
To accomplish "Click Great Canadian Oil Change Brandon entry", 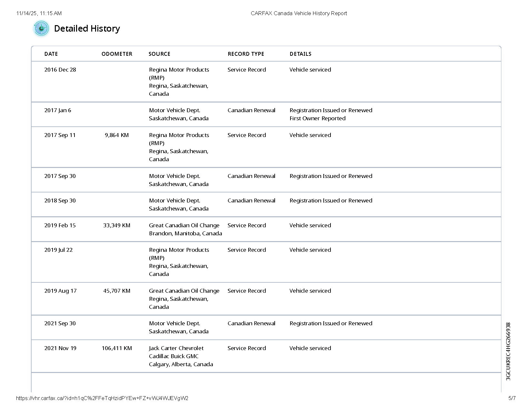I will (x=184, y=229).
